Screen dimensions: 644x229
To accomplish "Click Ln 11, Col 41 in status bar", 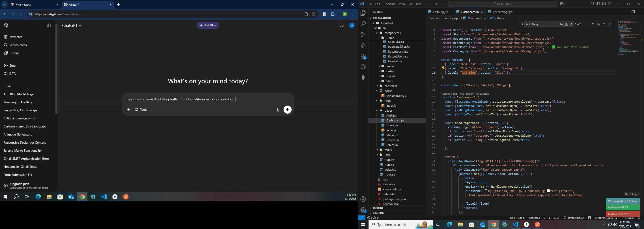I will coord(517,218).
